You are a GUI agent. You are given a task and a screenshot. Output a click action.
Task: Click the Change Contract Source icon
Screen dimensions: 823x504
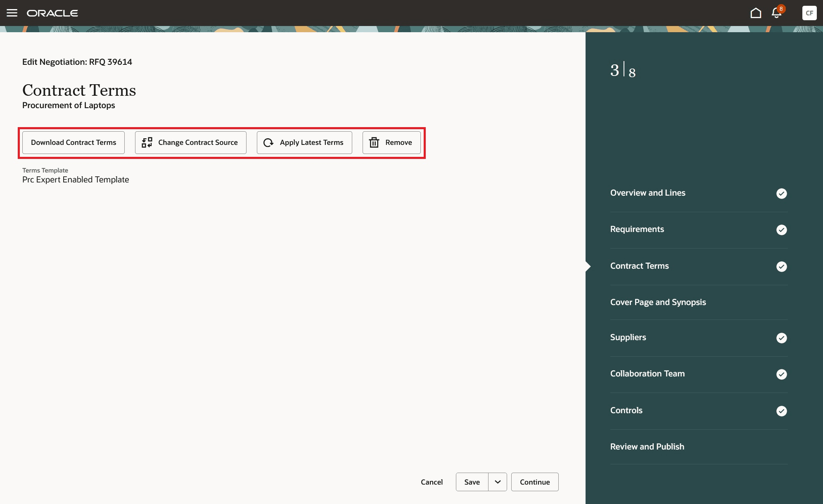coord(147,142)
